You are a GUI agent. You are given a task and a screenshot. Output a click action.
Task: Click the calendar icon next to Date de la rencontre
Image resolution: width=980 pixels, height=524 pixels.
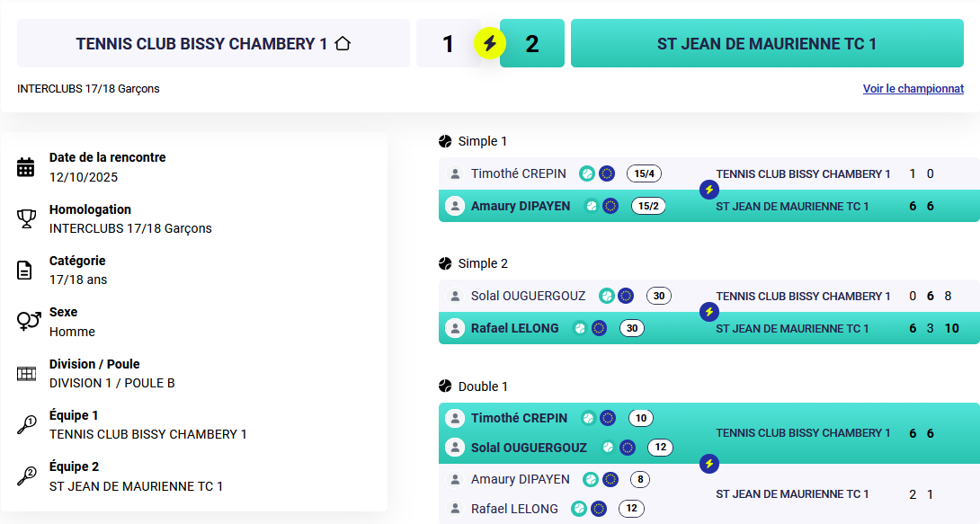coord(26,166)
